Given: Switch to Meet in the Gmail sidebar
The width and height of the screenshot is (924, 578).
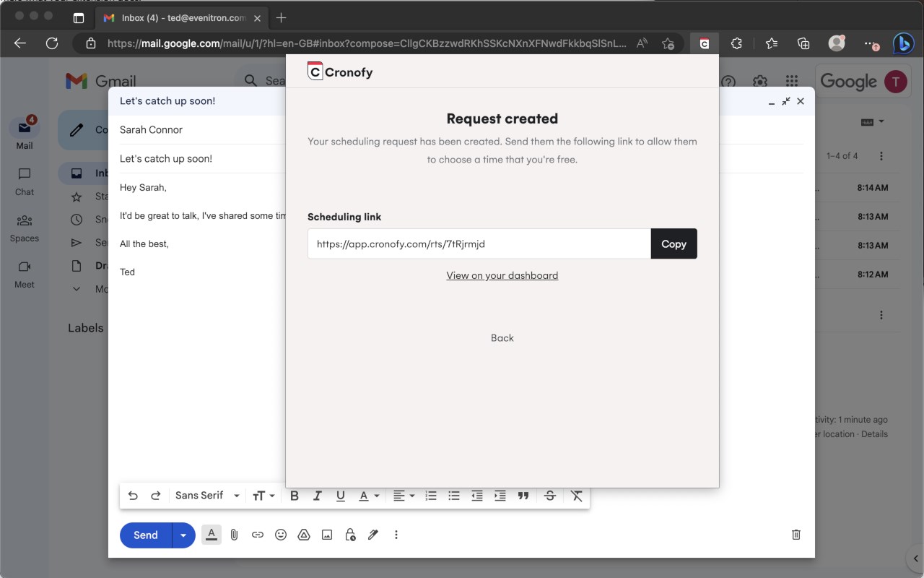Looking at the screenshot, I should [x=25, y=273].
